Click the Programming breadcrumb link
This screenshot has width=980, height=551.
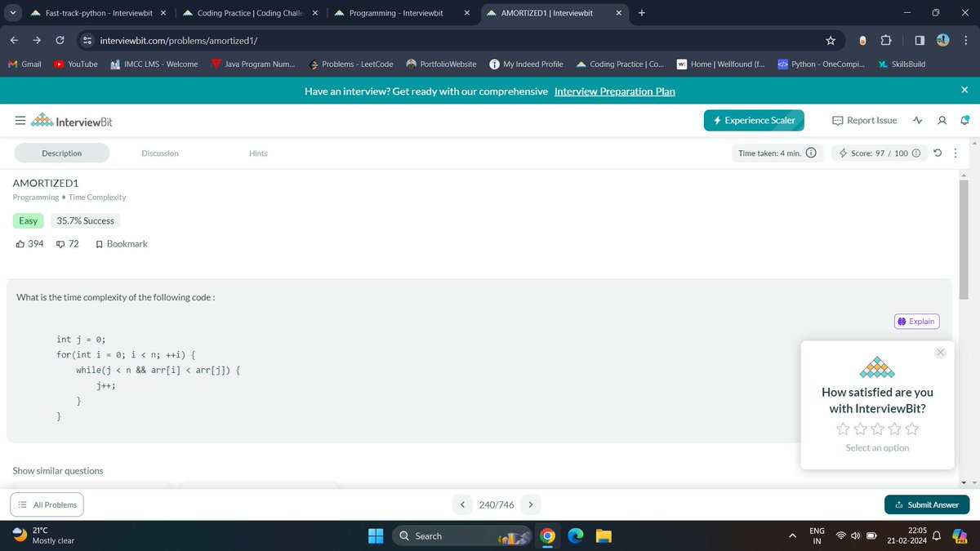click(x=36, y=198)
